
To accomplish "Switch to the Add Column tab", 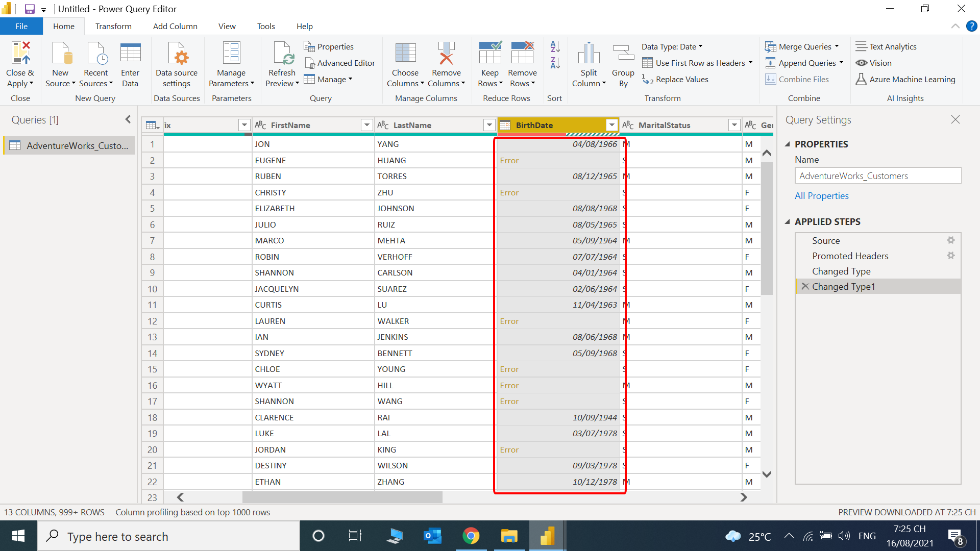I will pyautogui.click(x=175, y=26).
